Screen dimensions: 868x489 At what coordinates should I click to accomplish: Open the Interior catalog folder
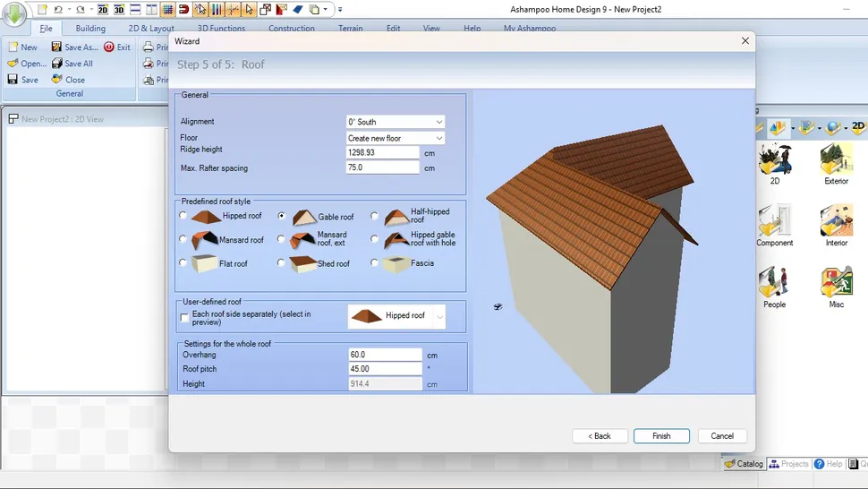click(836, 223)
